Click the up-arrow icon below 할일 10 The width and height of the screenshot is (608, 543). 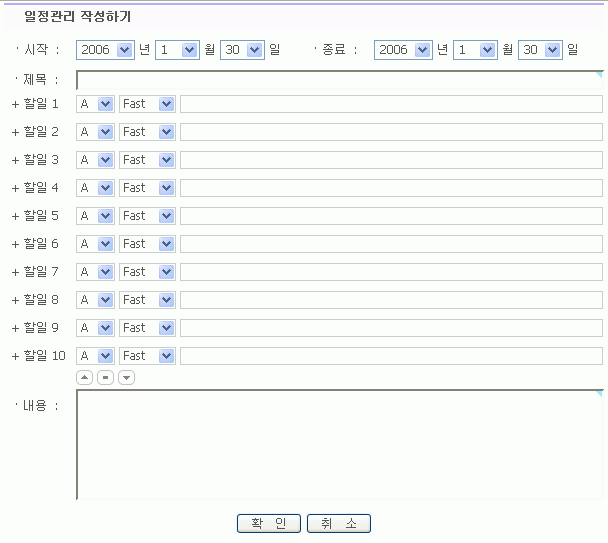pyautogui.click(x=84, y=377)
